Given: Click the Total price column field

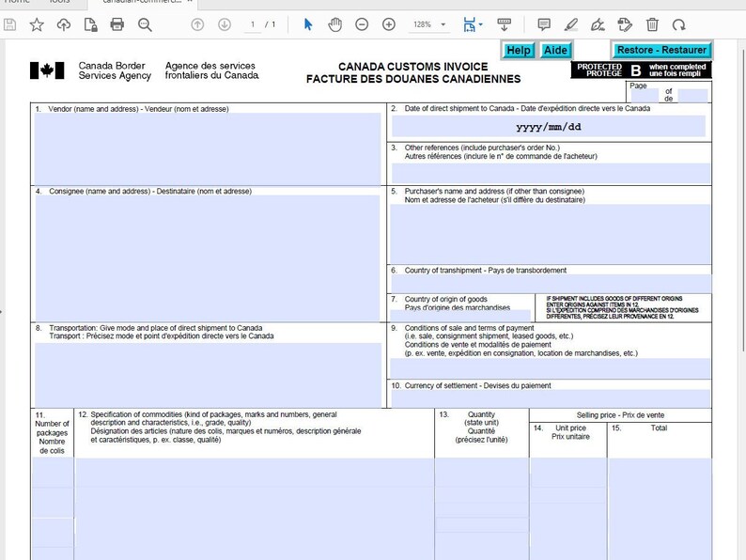Looking at the screenshot, I should (660, 508).
